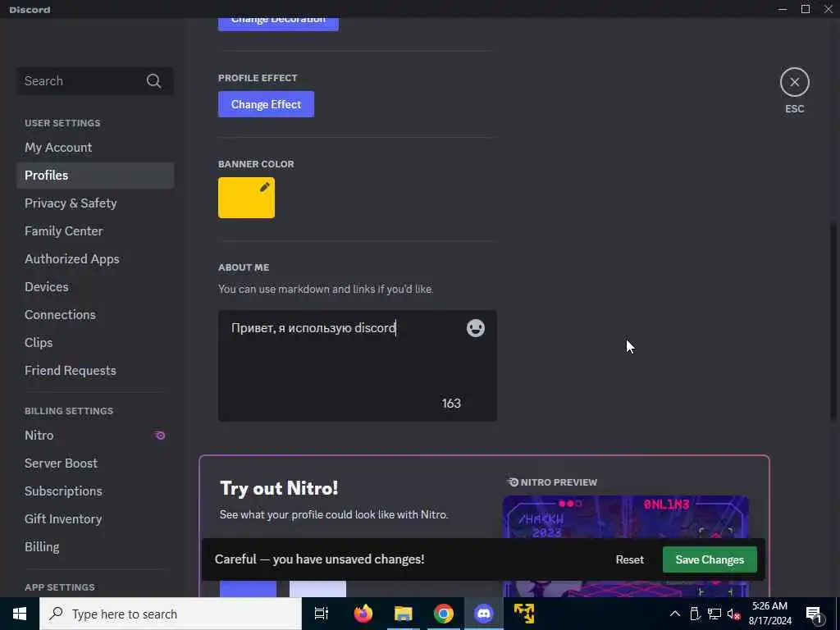The width and height of the screenshot is (840, 630).
Task: Click the pencil icon on banner color
Action: (265, 187)
